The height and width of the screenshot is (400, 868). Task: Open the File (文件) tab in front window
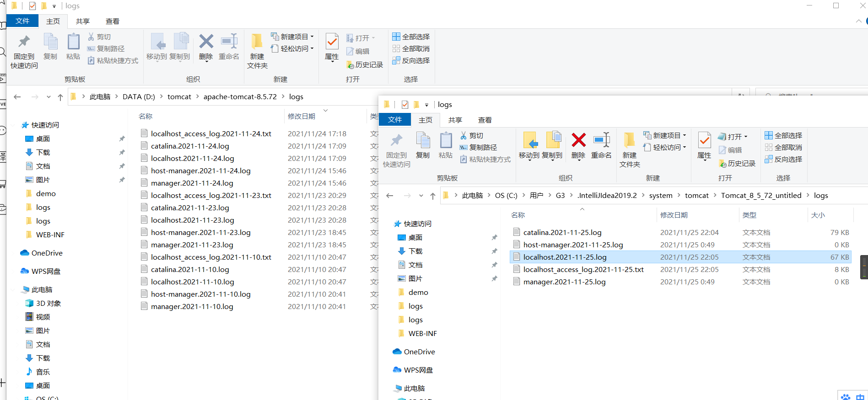point(395,120)
